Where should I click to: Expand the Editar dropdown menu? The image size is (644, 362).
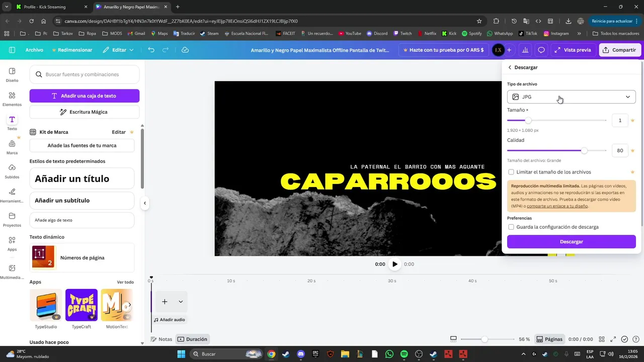click(118, 50)
